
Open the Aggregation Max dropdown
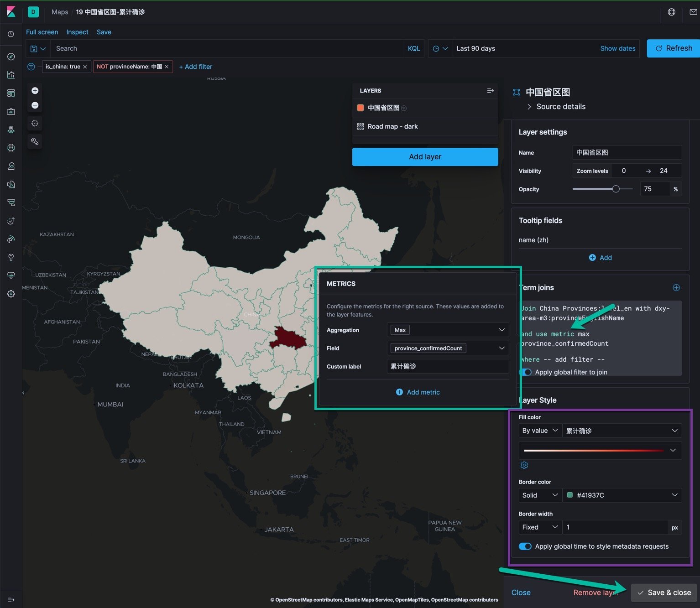[447, 330]
